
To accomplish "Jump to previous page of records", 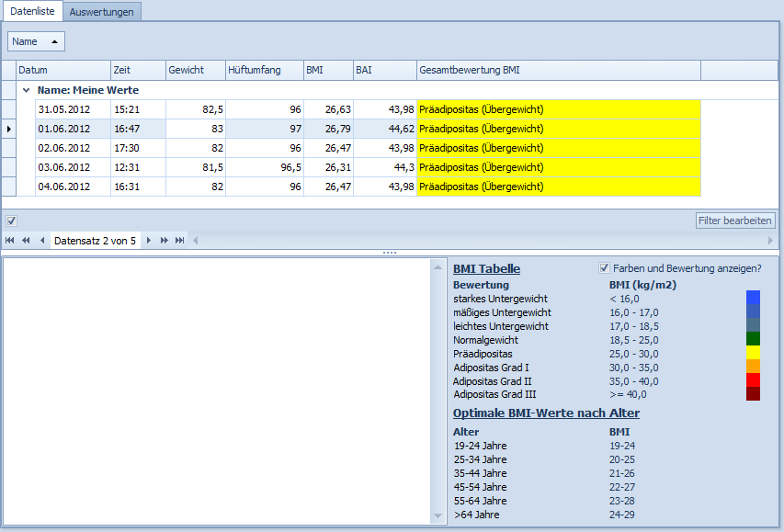I will click(x=26, y=241).
